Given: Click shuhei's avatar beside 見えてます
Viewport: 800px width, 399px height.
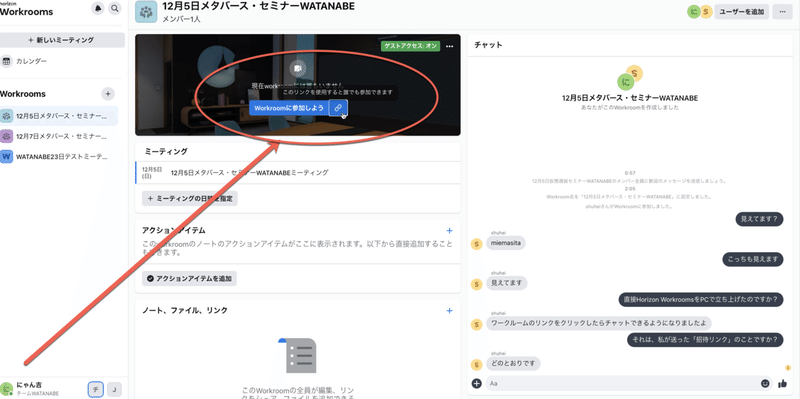Looking at the screenshot, I should pos(477,284).
